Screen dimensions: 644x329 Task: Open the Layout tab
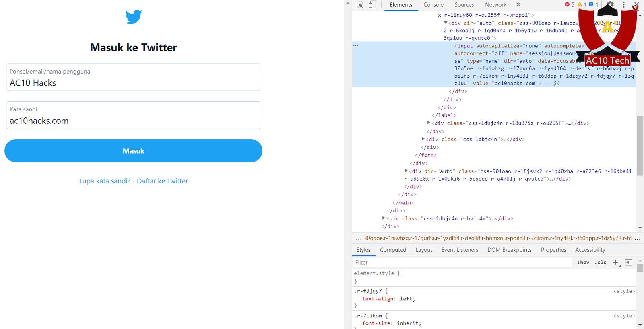pyautogui.click(x=424, y=250)
